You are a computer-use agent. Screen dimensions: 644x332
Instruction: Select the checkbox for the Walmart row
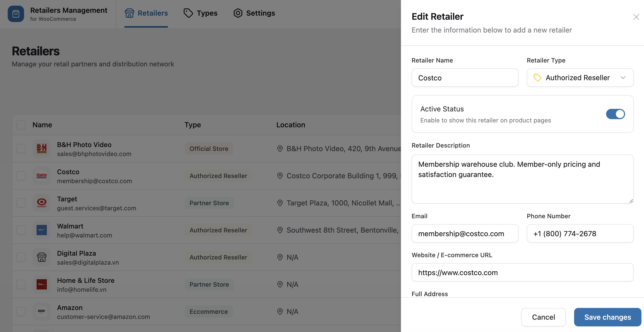(x=21, y=230)
